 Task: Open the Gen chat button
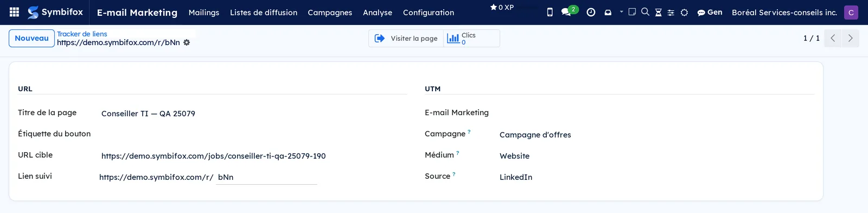click(710, 12)
